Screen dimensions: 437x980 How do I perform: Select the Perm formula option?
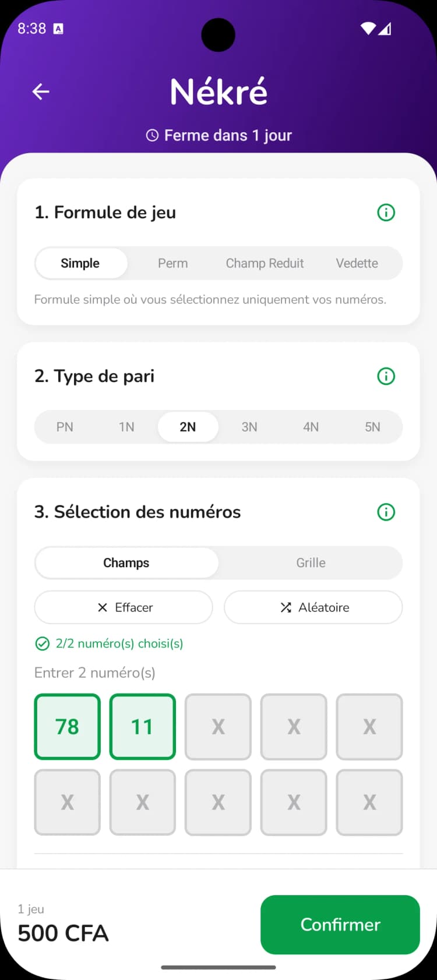tap(172, 263)
